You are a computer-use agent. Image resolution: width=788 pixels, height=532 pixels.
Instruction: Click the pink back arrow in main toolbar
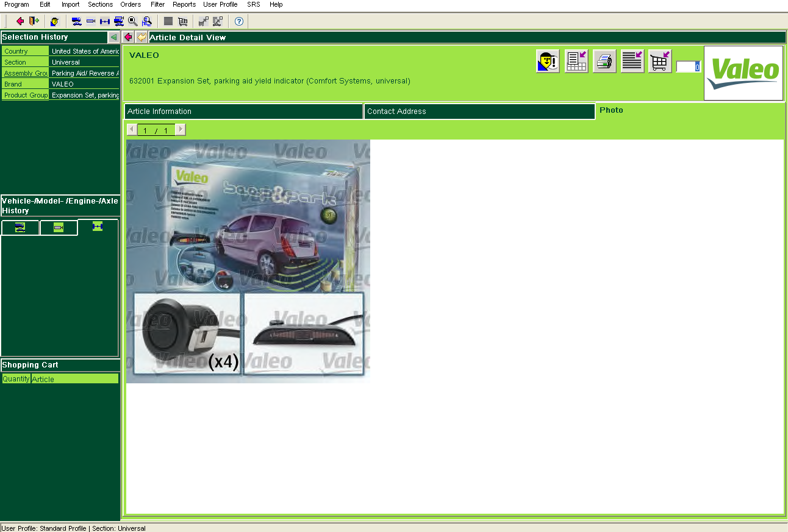(20, 21)
